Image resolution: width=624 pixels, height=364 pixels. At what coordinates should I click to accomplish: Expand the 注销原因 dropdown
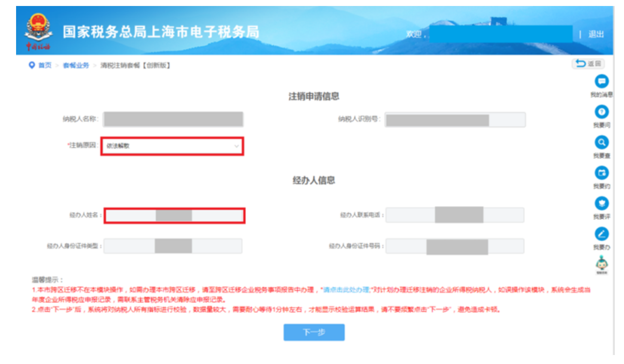pos(172,146)
